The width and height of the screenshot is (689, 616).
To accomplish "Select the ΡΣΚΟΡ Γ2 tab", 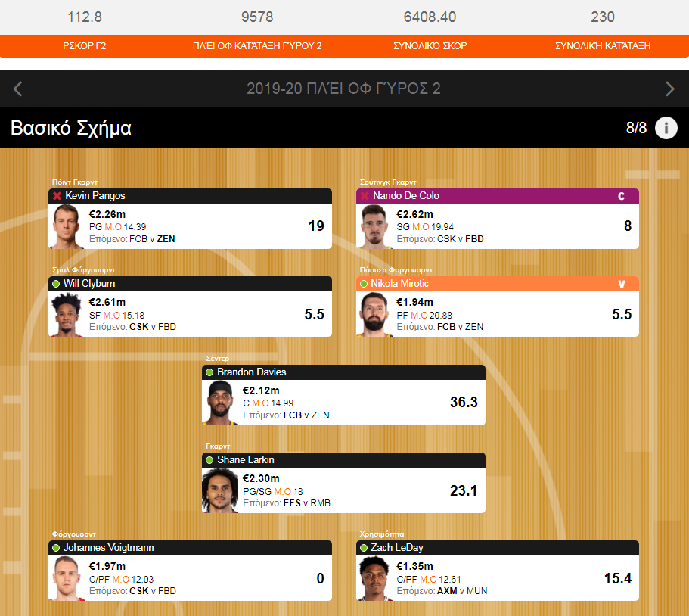I will (85, 45).
